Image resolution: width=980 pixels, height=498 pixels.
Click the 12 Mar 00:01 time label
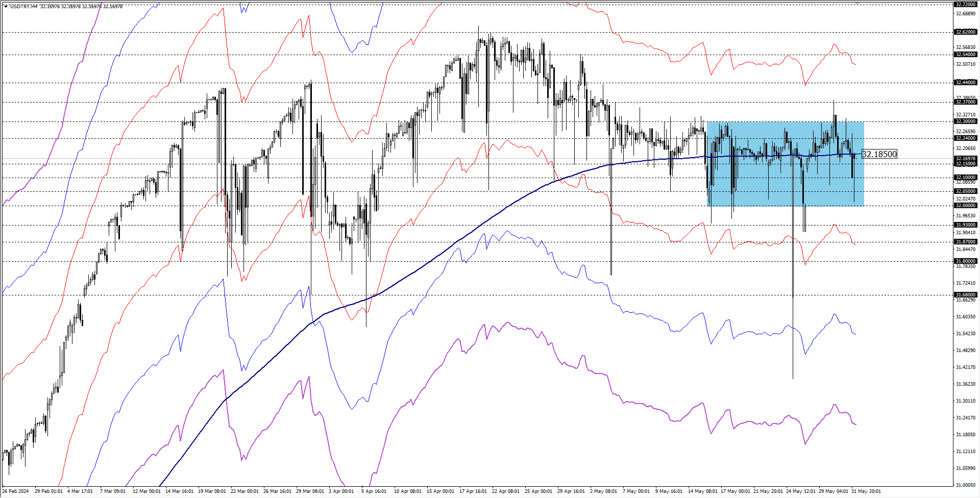146,491
